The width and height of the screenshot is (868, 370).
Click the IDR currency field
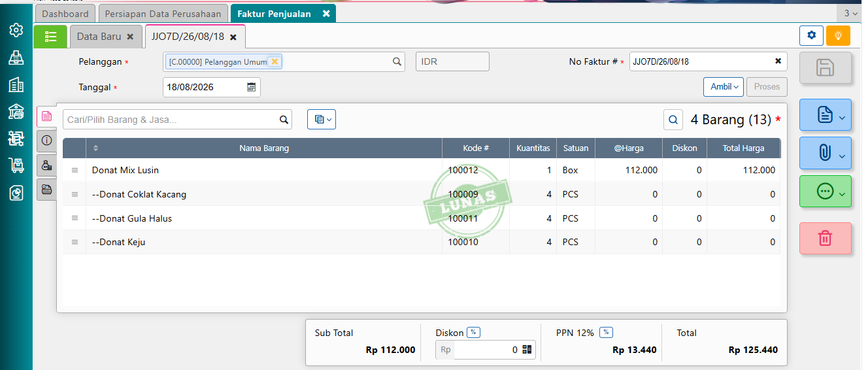452,61
